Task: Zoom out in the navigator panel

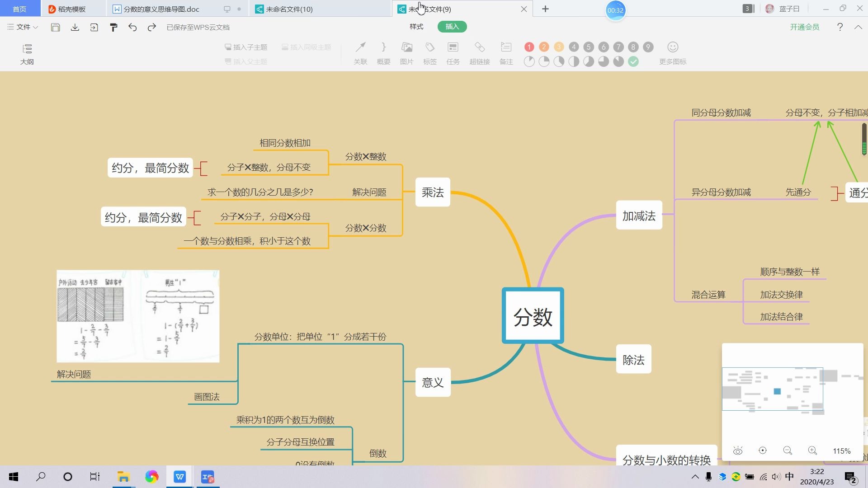Action: [x=788, y=450]
